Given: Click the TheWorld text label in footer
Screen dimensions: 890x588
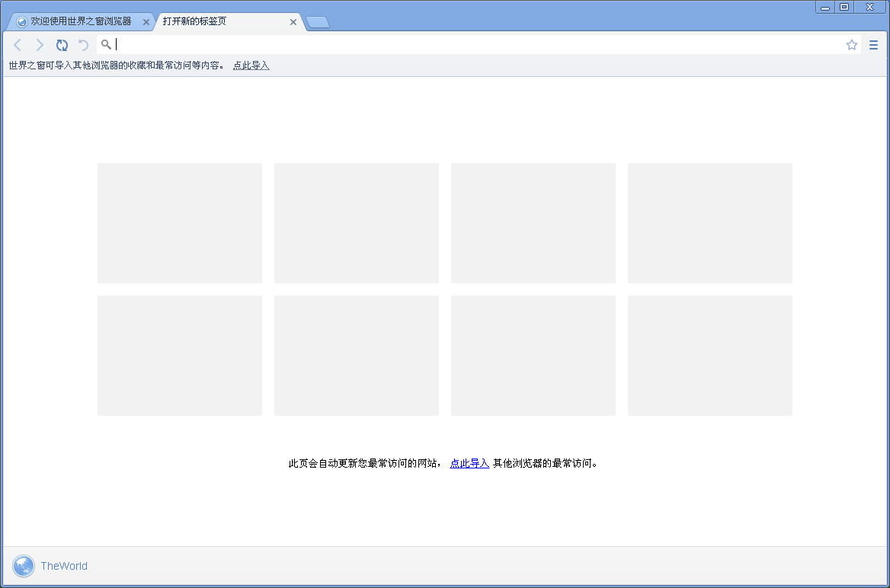Looking at the screenshot, I should pos(64,566).
